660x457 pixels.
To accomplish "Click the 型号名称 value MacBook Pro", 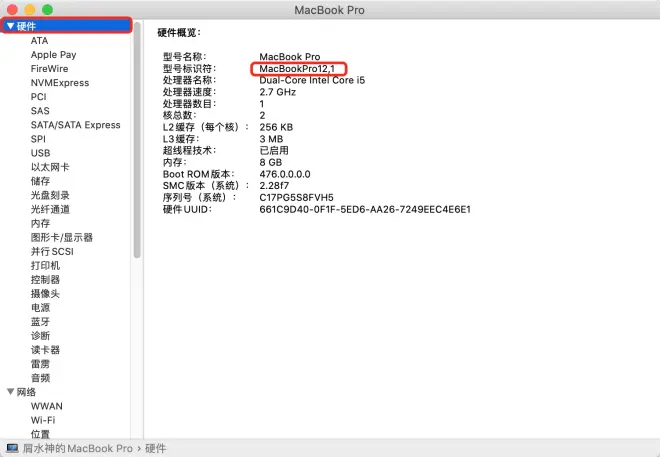I will click(290, 57).
